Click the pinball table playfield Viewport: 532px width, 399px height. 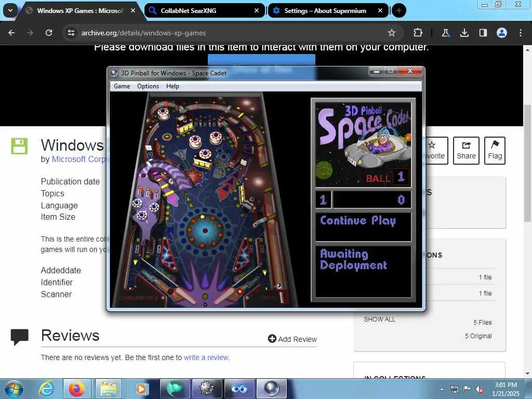pyautogui.click(x=204, y=200)
